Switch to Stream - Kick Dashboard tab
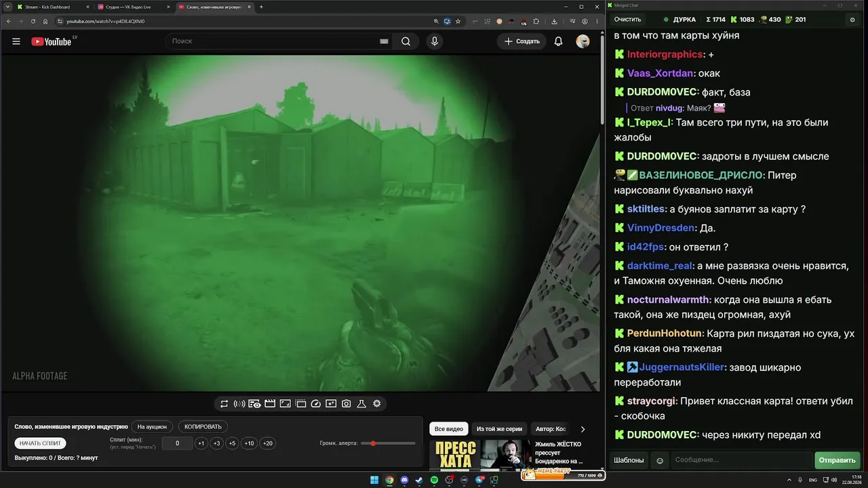868x488 pixels. click(53, 7)
